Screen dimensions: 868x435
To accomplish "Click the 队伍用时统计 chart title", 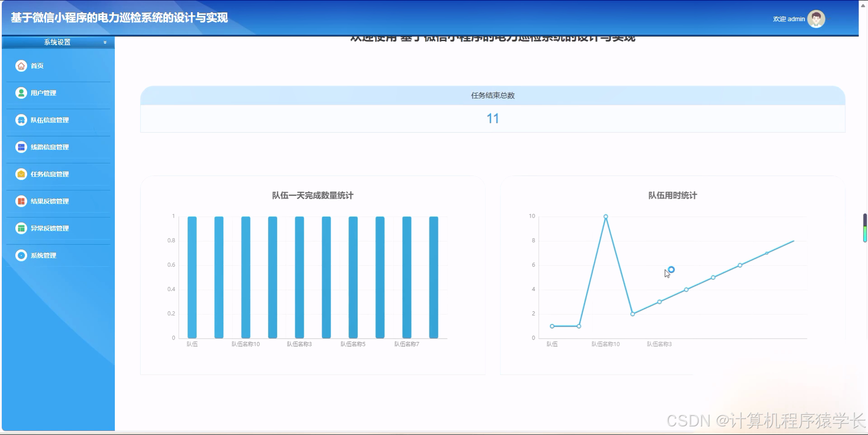I will click(673, 195).
